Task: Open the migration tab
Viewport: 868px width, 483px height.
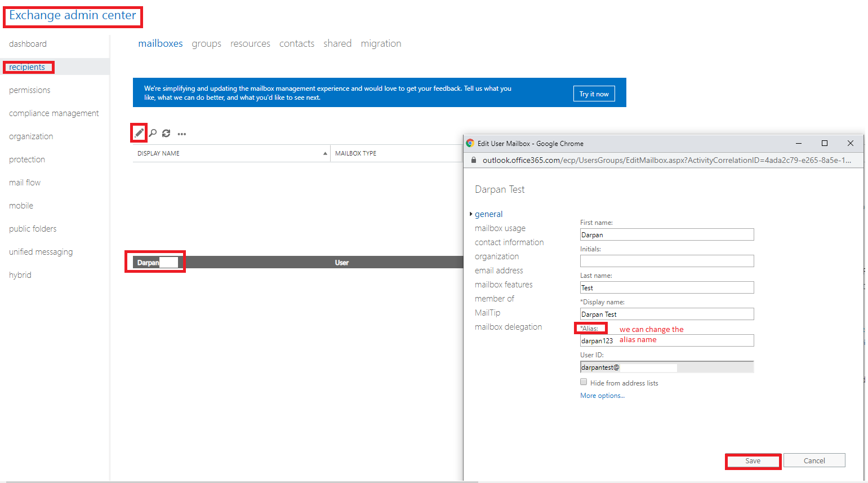Action: 381,43
